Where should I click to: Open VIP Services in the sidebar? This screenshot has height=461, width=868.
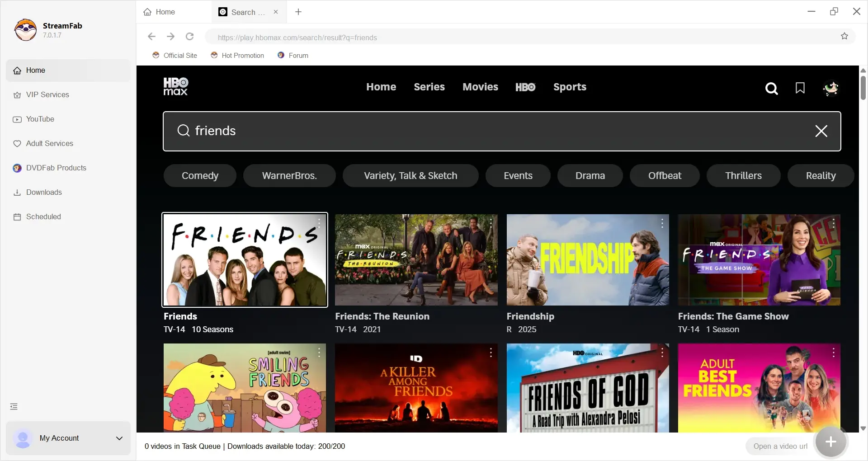coord(68,95)
